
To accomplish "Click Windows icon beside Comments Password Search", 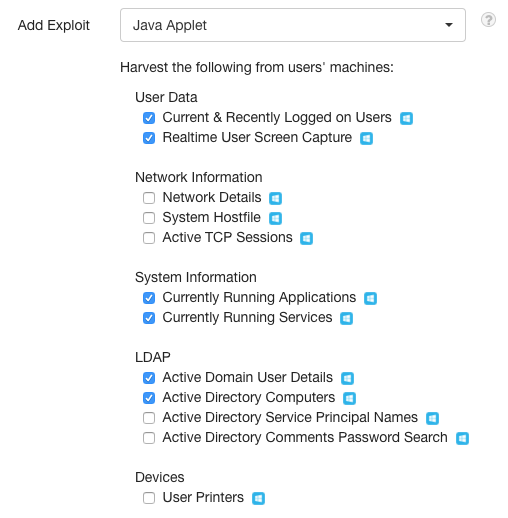I will coord(462,438).
